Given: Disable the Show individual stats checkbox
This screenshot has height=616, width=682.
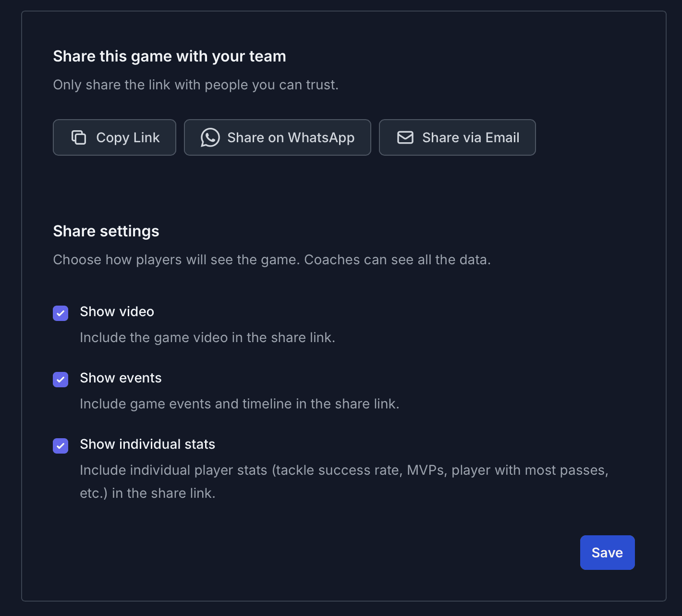Looking at the screenshot, I should 61,446.
